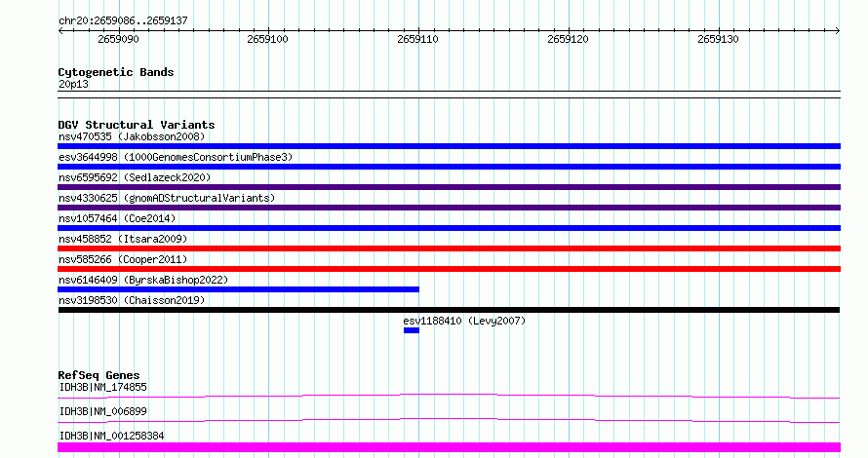This screenshot has width=868, height=458.
Task: Click the nsv6595692 (Sedlazeck2020) purple bar
Action: [x=449, y=187]
